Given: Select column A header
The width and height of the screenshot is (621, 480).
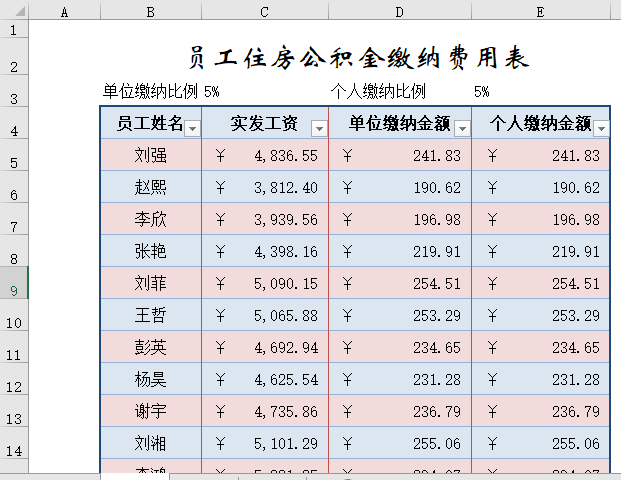Looking at the screenshot, I should tap(65, 11).
